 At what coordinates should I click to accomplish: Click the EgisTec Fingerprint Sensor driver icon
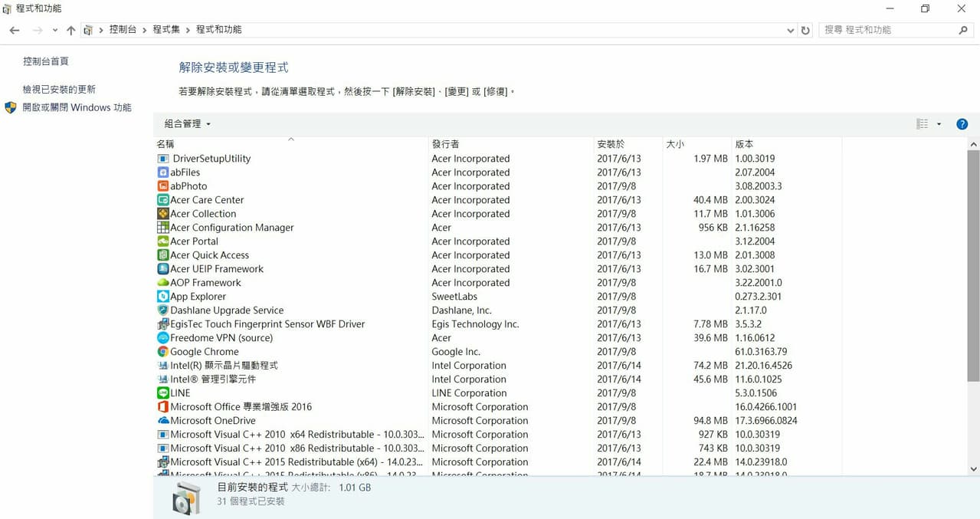[162, 324]
